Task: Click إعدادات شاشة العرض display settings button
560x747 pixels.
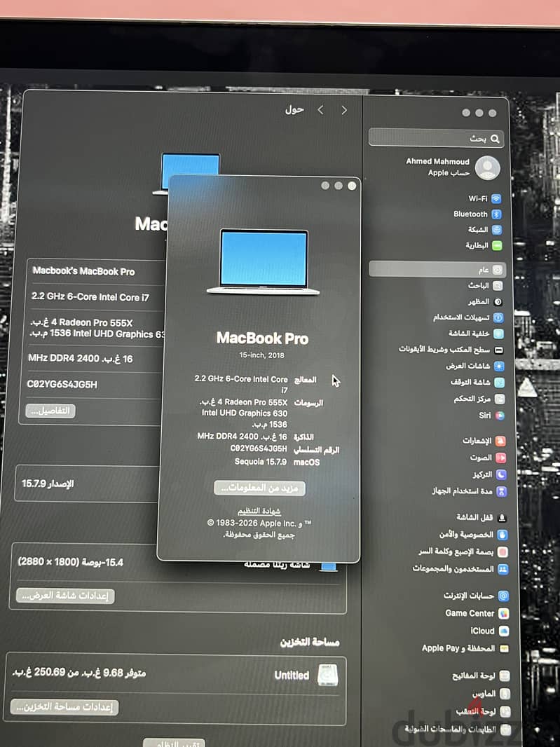Action: click(x=65, y=596)
